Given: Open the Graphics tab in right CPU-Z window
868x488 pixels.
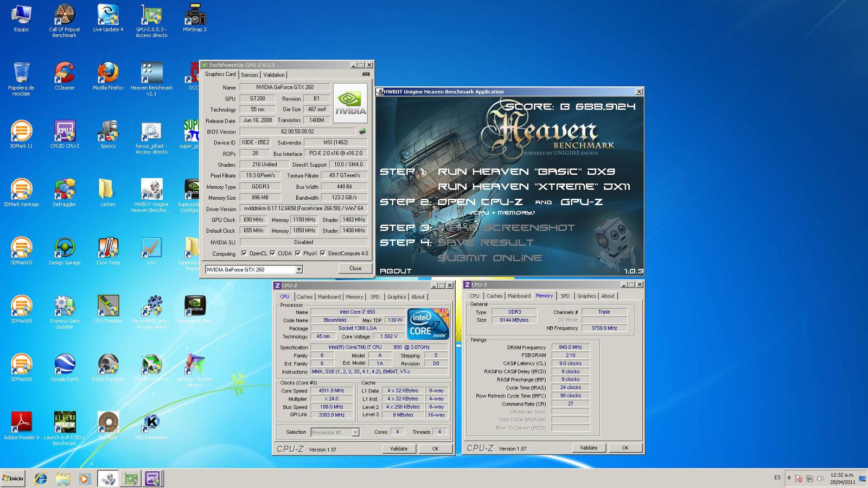Looking at the screenshot, I should point(586,296).
